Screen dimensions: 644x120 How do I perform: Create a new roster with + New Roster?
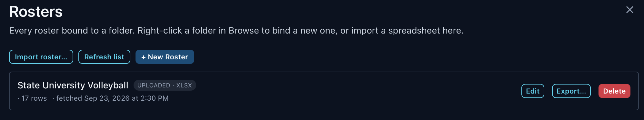coord(165,57)
